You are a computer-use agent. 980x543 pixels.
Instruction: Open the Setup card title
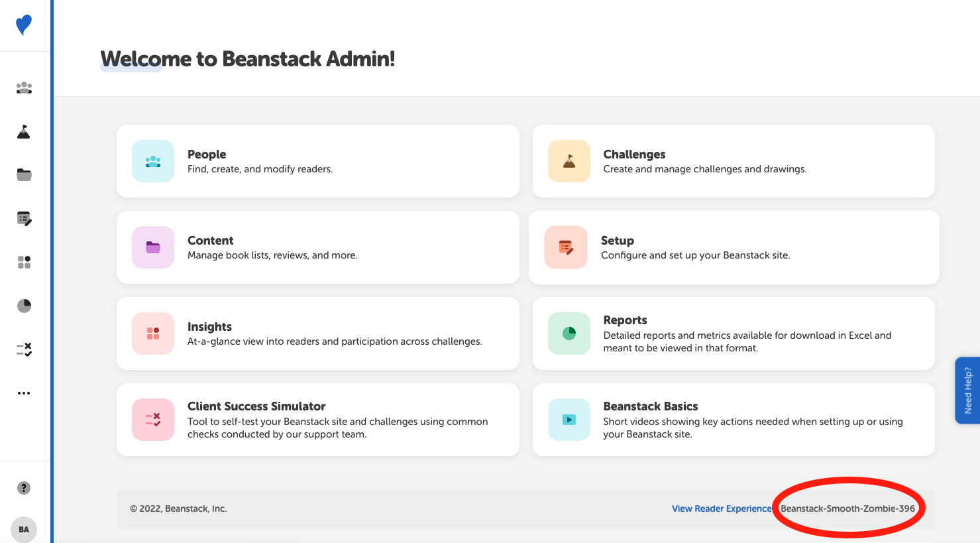click(x=618, y=240)
